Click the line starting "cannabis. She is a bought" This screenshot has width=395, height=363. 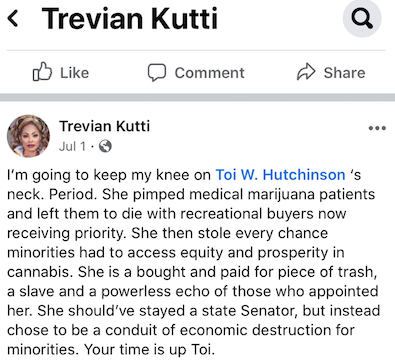[x=192, y=272]
